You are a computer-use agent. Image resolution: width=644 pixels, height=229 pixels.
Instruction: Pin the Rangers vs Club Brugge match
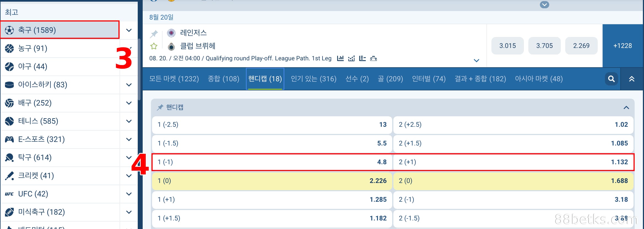[154, 34]
